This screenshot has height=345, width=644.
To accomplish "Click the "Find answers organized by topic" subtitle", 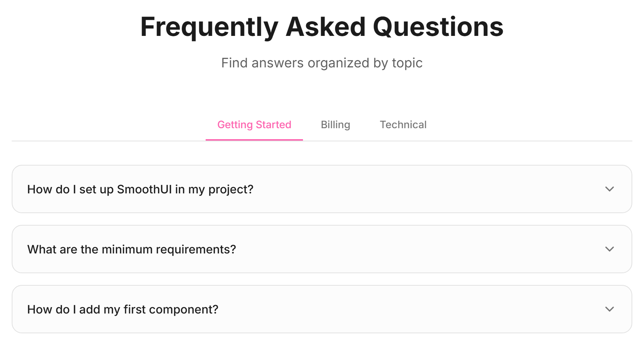I will pos(322,63).
